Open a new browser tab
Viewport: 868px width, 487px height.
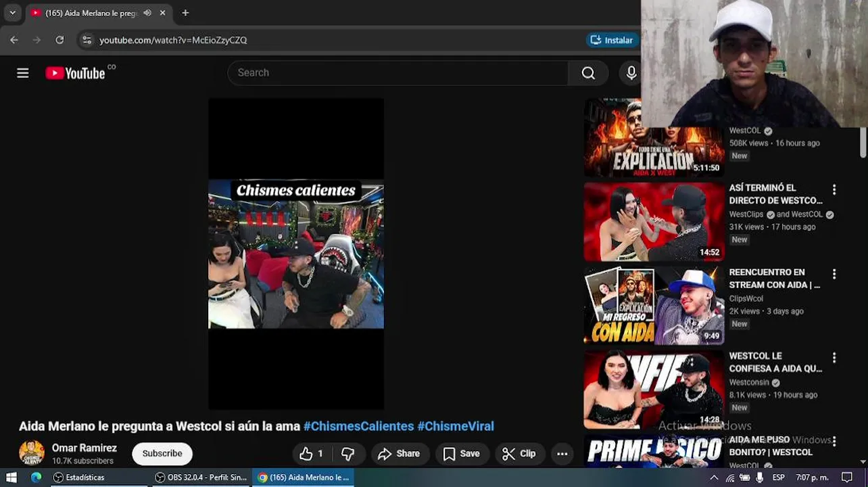pyautogui.click(x=185, y=13)
